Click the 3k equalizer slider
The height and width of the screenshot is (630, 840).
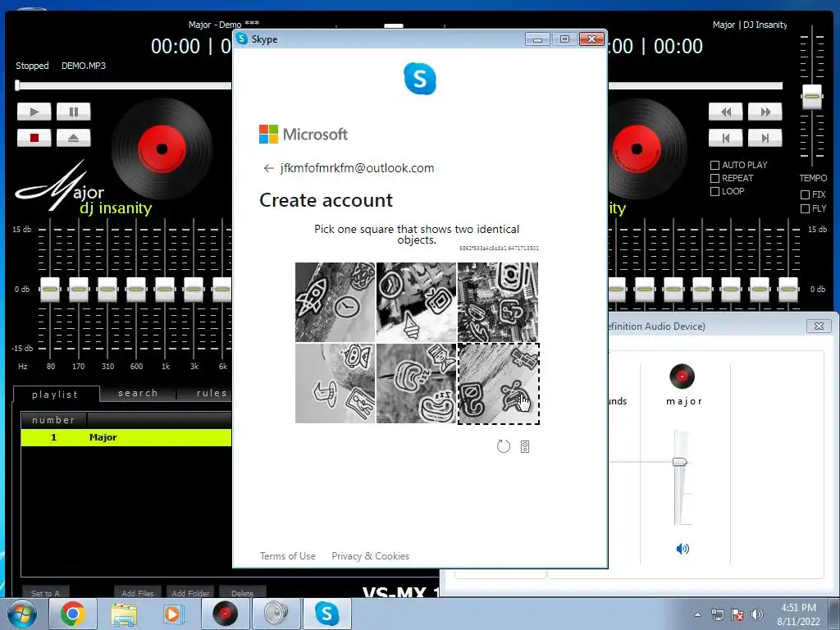[x=194, y=289]
